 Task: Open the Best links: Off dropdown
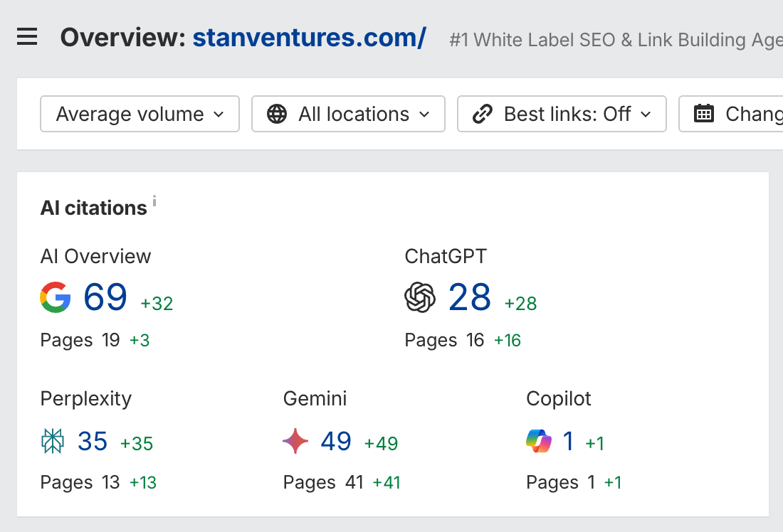click(x=562, y=114)
